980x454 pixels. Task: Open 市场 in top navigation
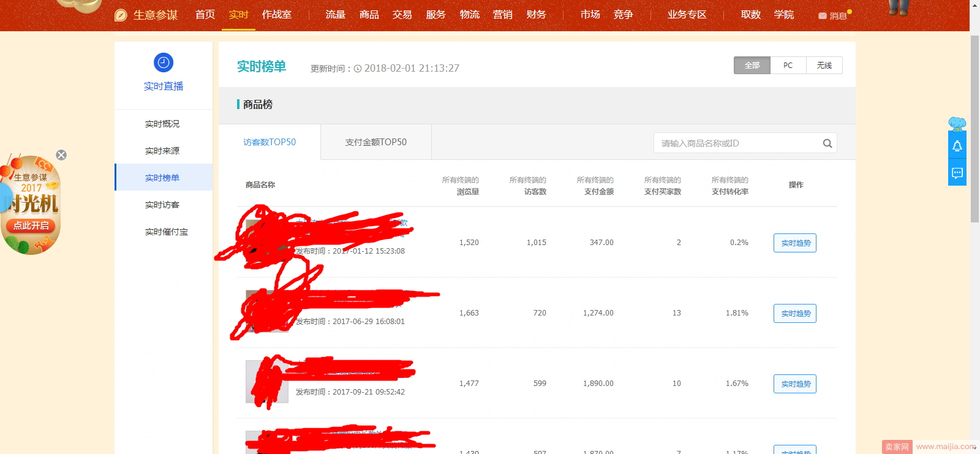click(590, 15)
